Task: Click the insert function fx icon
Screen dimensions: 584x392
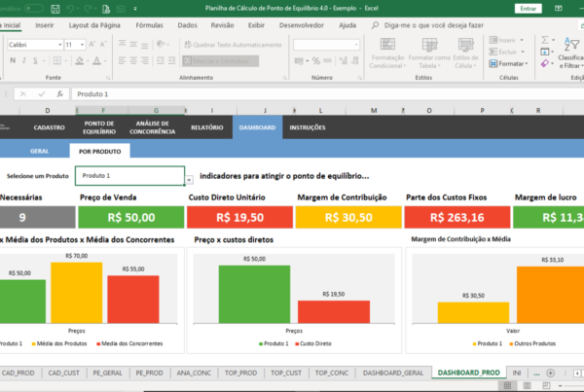Action: [x=59, y=93]
